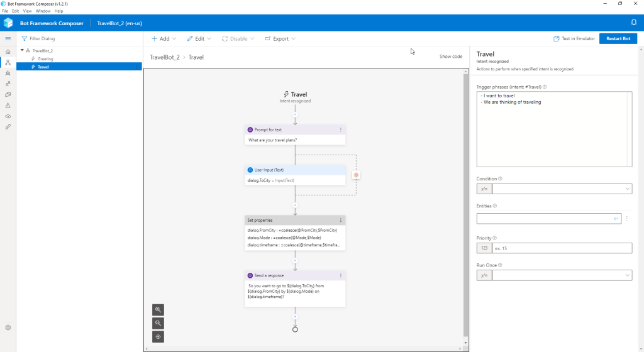The image size is (644, 352).
Task: Toggle the hamburger navigation menu
Action: click(x=8, y=38)
